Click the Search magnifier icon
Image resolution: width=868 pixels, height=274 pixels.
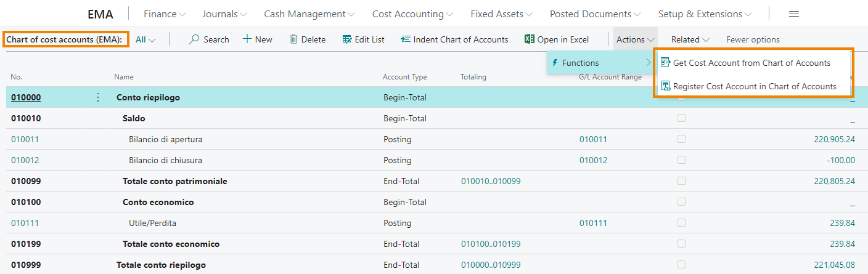pyautogui.click(x=194, y=39)
